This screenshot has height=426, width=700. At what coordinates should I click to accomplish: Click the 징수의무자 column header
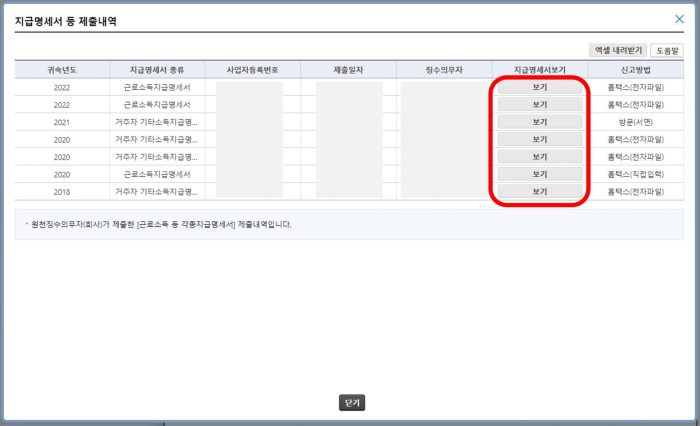pyautogui.click(x=444, y=70)
